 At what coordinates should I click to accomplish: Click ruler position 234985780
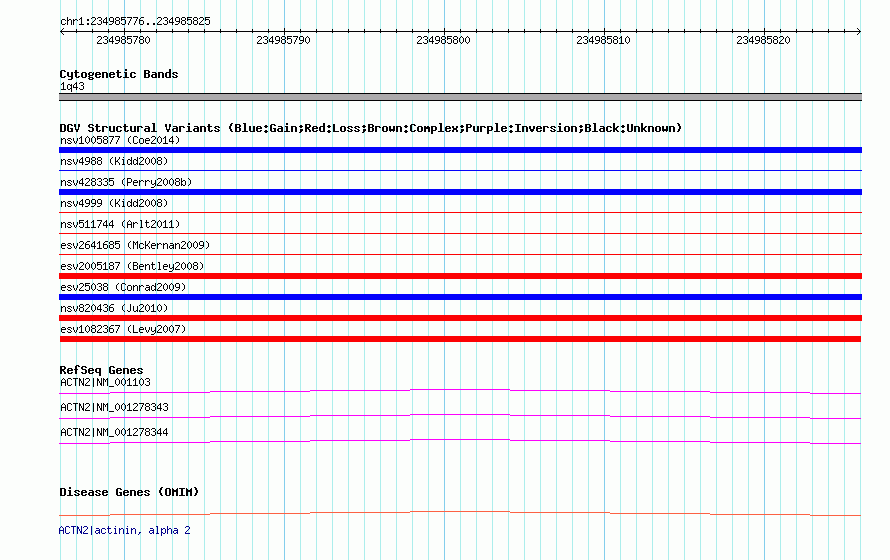point(123,40)
